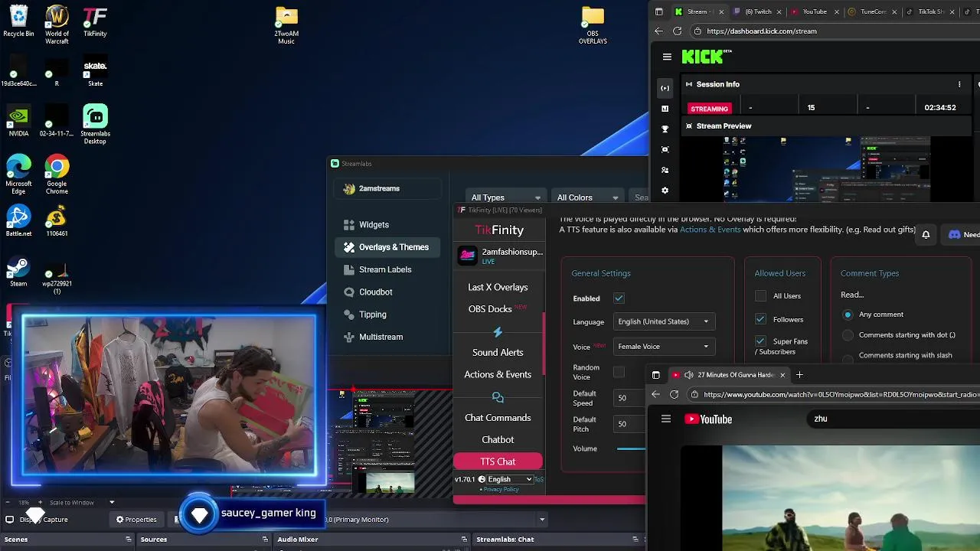Open Kick trophy achievements sidebar icon
Viewport: 980px width, 551px height.
pyautogui.click(x=665, y=129)
